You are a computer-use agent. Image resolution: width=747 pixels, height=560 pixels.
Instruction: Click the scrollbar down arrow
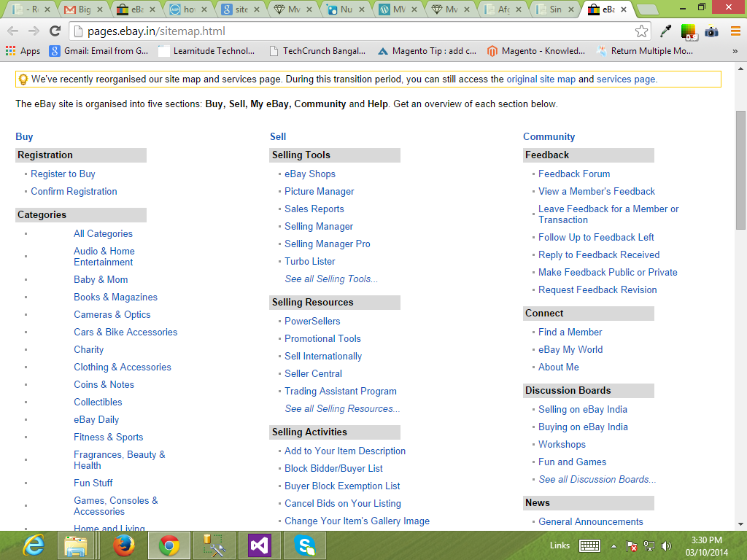point(741,524)
